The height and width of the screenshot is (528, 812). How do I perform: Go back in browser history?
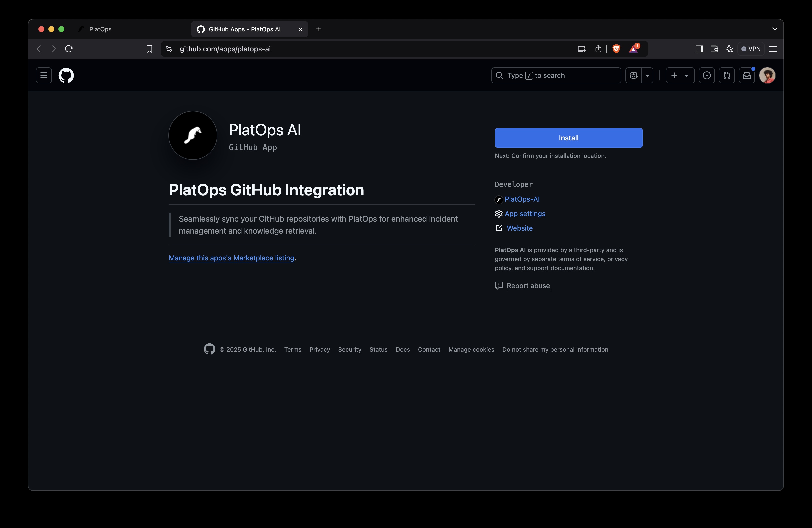[39, 49]
